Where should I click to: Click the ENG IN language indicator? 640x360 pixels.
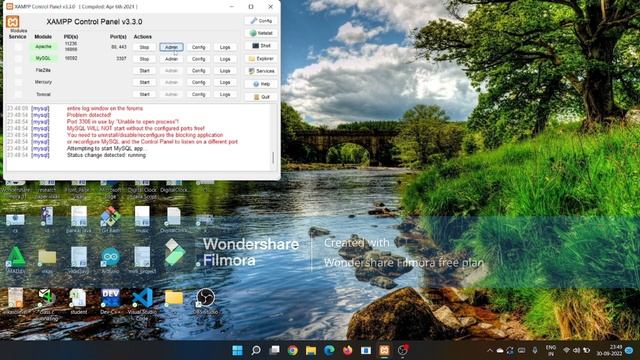(551, 351)
